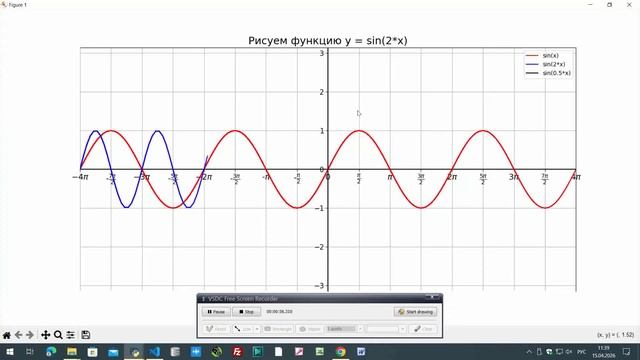
Task: Open the Windows Start menu
Action: pyautogui.click(x=9, y=352)
